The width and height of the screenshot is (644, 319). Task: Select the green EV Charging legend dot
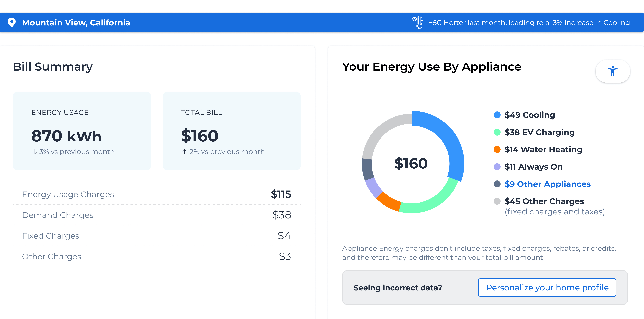pos(497,132)
